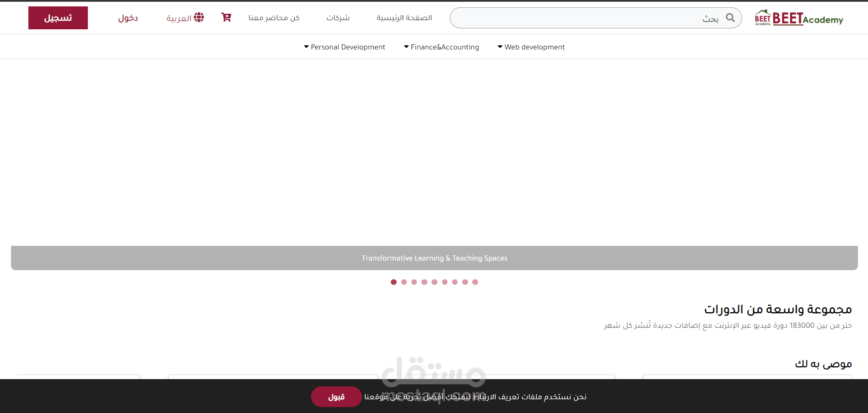Expand the Finance&Accounting dropdown

click(x=441, y=47)
